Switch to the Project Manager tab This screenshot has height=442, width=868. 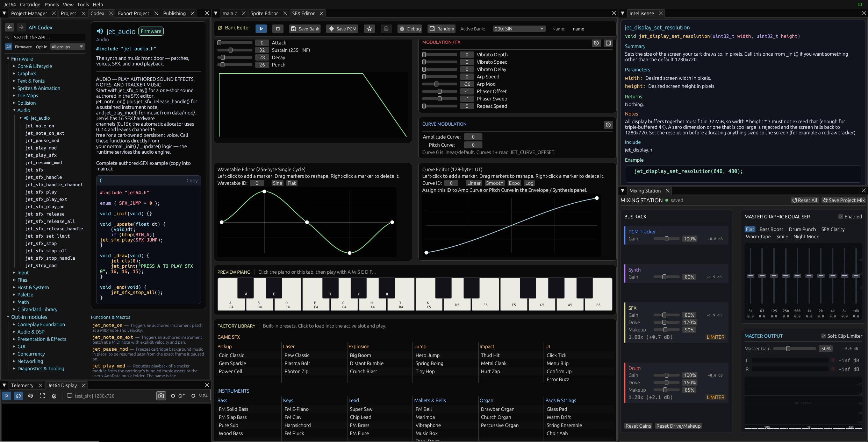tap(29, 13)
